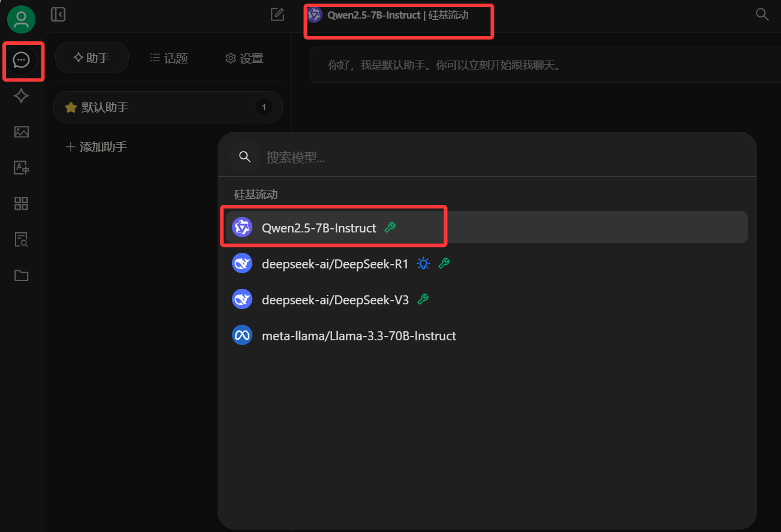The height and width of the screenshot is (532, 781).
Task: Switch to the 话题 tab
Action: click(169, 58)
